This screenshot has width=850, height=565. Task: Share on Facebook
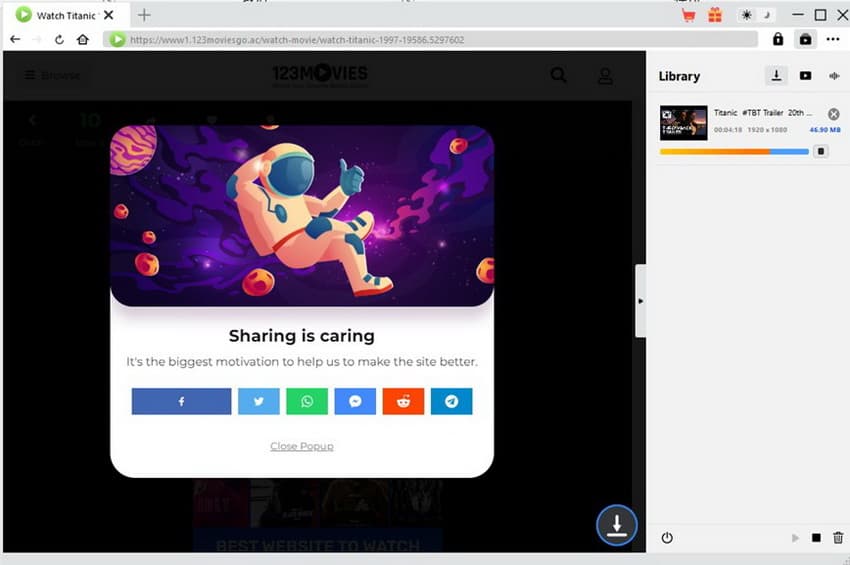click(181, 401)
